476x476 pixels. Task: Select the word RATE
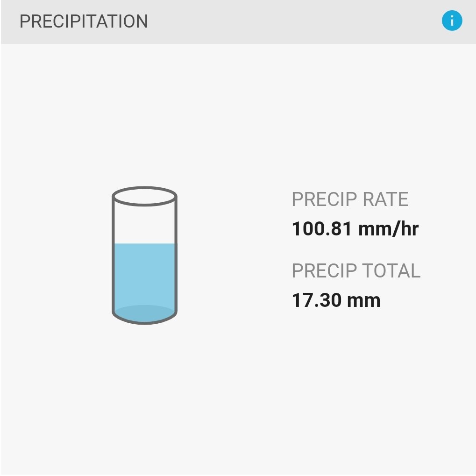coord(385,199)
